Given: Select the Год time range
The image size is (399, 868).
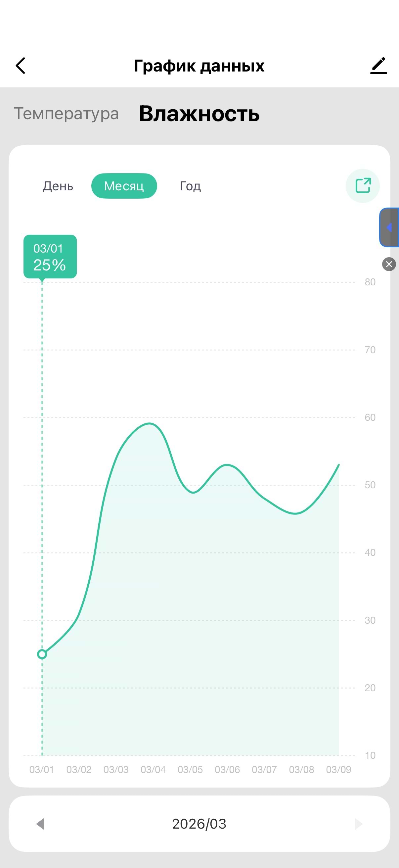Looking at the screenshot, I should pyautogui.click(x=190, y=186).
